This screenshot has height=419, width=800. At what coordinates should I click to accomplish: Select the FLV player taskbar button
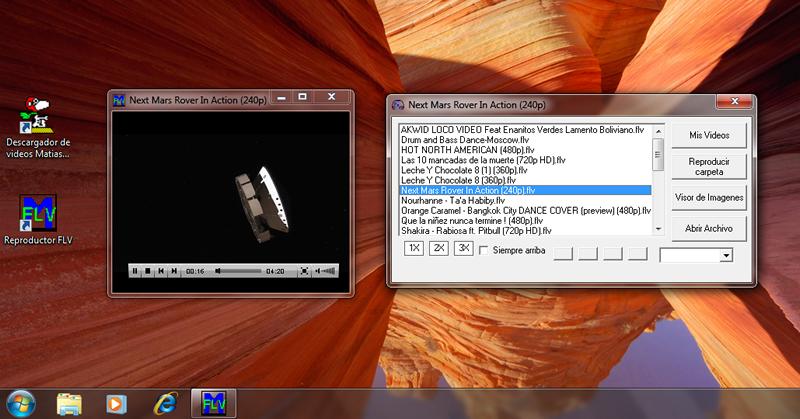(214, 403)
